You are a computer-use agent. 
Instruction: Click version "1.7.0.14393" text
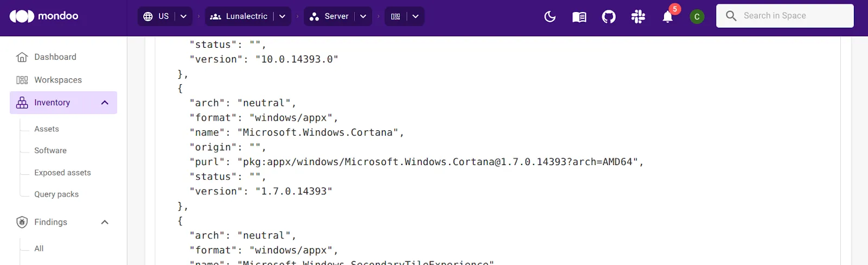294,191
